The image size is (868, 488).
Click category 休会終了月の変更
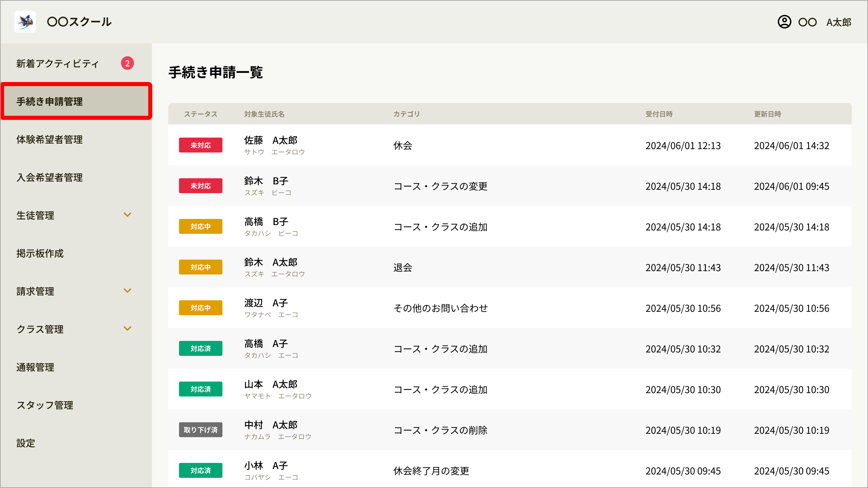coord(431,471)
